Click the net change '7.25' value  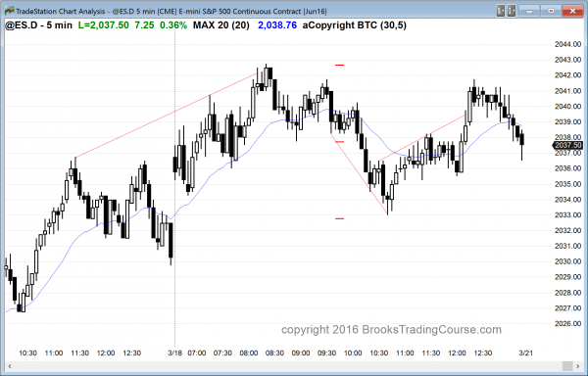pyautogui.click(x=144, y=25)
